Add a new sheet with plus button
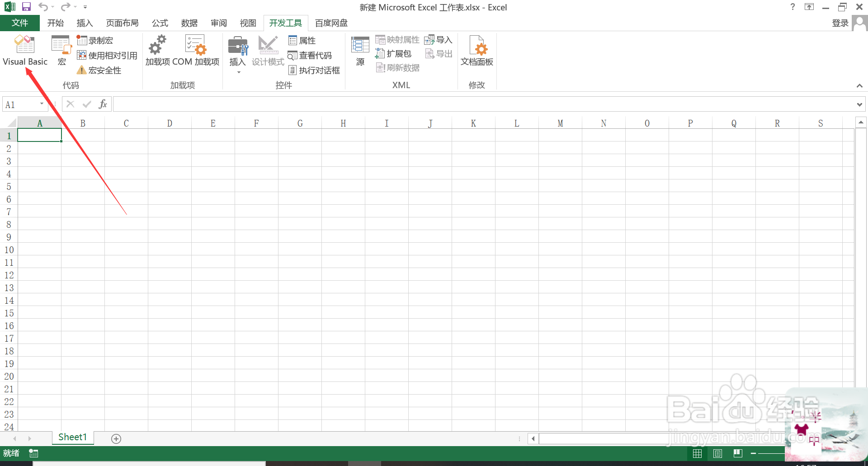 [116, 439]
